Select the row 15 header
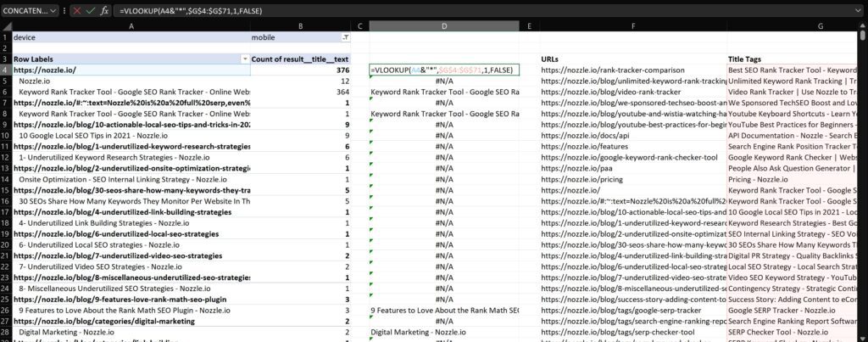This screenshot has height=342, width=868. [6, 190]
